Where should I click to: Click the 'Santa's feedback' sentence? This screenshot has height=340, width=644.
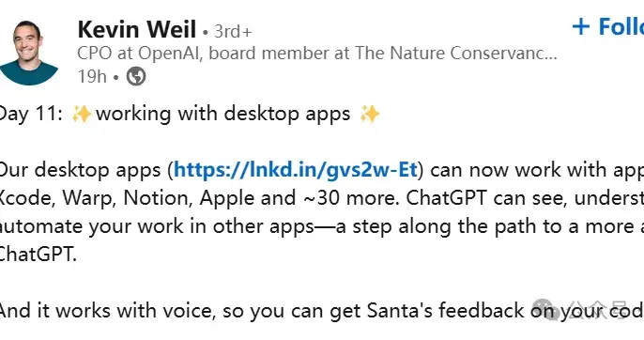(x=322, y=310)
